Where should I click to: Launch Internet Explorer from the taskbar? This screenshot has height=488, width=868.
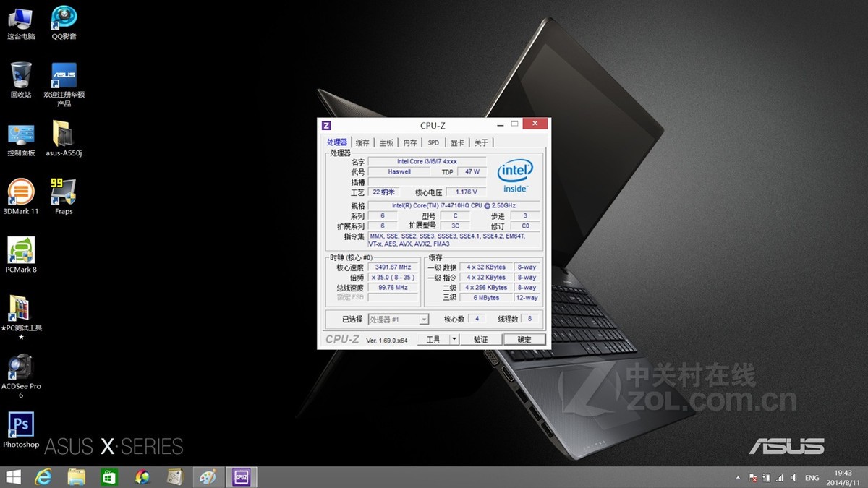coord(43,476)
